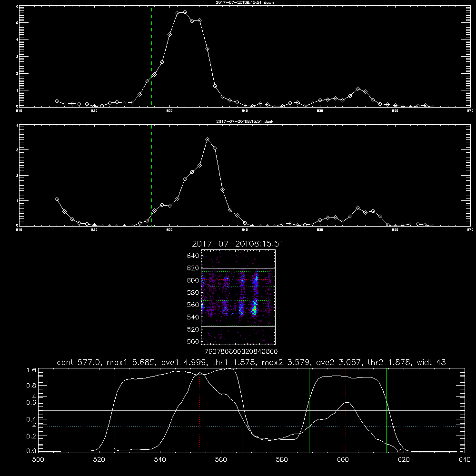Click the 'widt 48' value in the bottom title
The image size is (476, 476).
pyautogui.click(x=431, y=362)
